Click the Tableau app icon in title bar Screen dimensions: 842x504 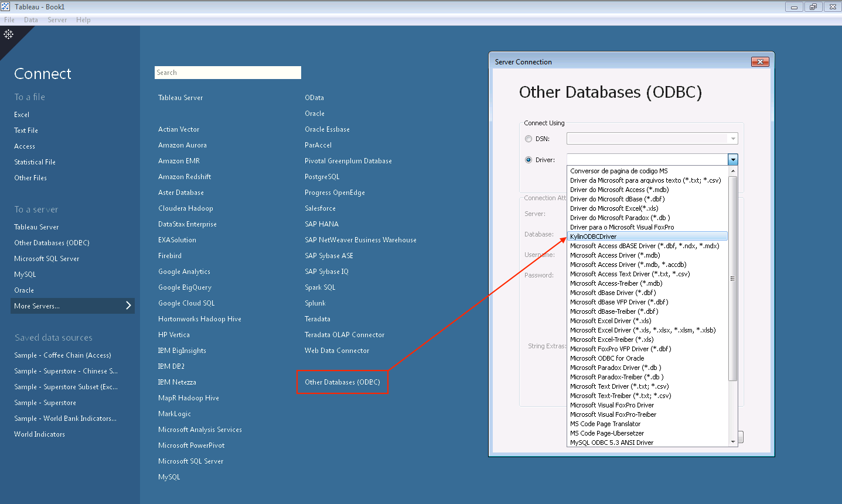click(x=5, y=6)
